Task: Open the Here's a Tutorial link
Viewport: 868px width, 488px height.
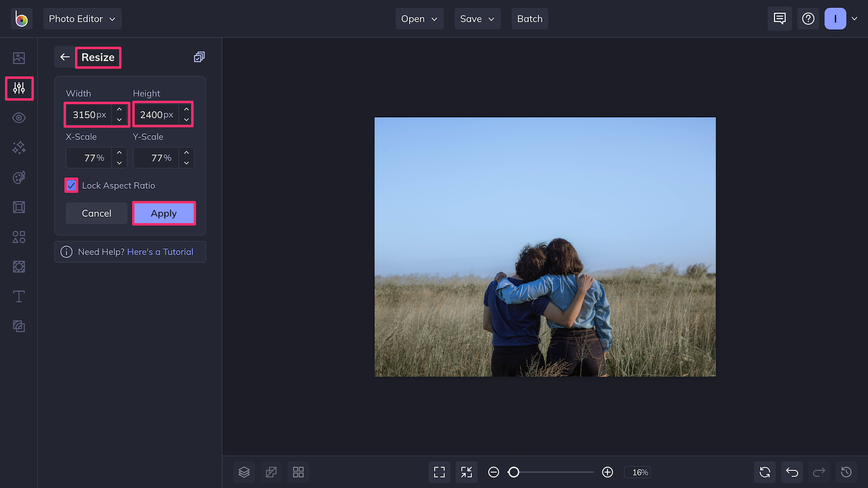Action: [x=160, y=252]
